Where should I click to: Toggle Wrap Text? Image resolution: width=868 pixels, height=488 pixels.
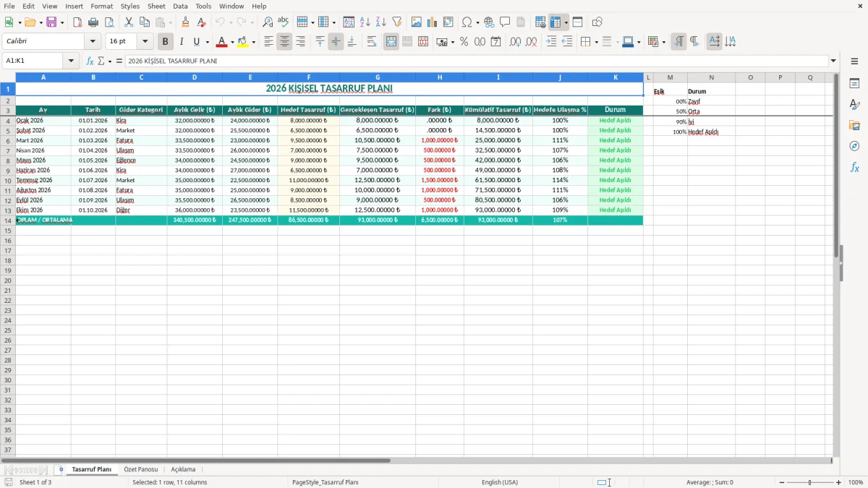[372, 42]
